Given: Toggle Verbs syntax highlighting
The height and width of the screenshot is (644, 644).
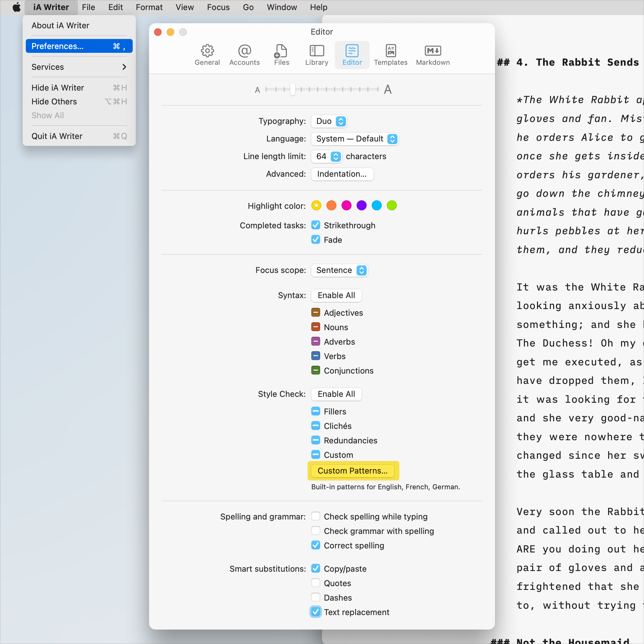Looking at the screenshot, I should 315,356.
